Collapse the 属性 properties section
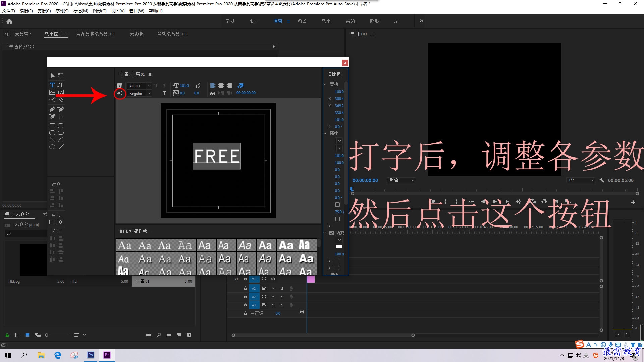Image resolution: width=644 pixels, height=362 pixels. coord(325,133)
